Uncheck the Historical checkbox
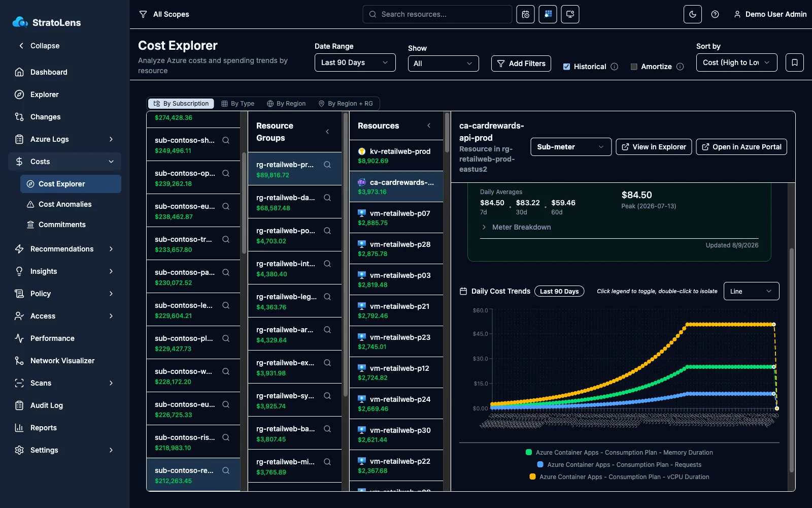 tap(566, 67)
